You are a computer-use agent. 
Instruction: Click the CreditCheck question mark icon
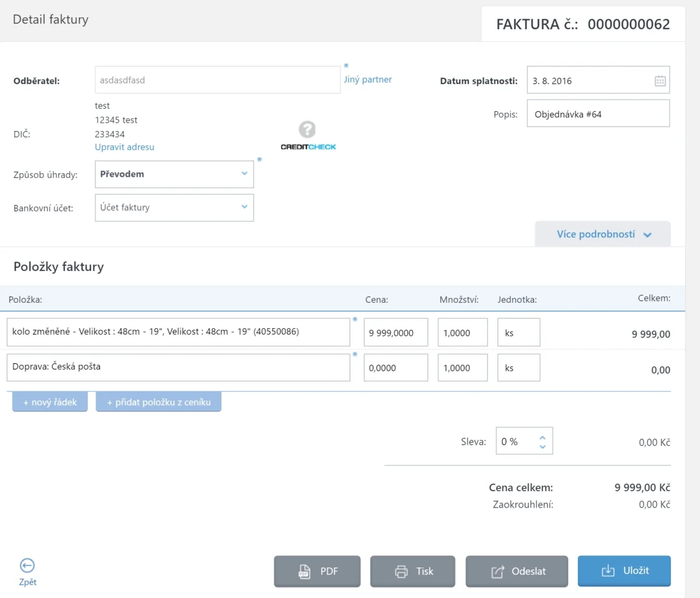pos(307,130)
